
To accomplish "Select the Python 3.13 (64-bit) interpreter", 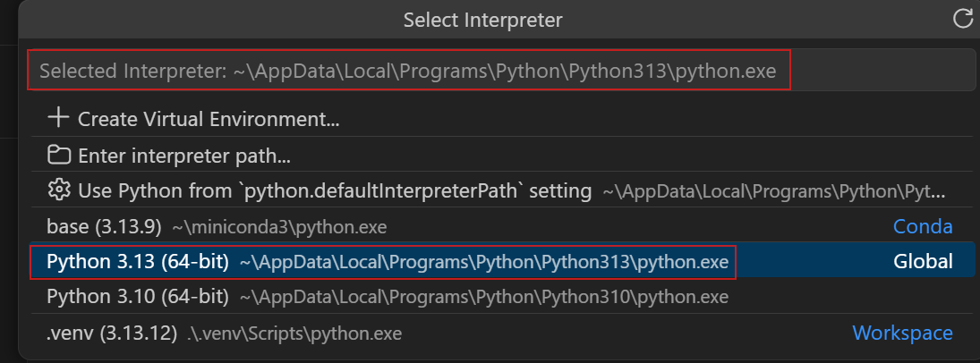I will coord(138,262).
